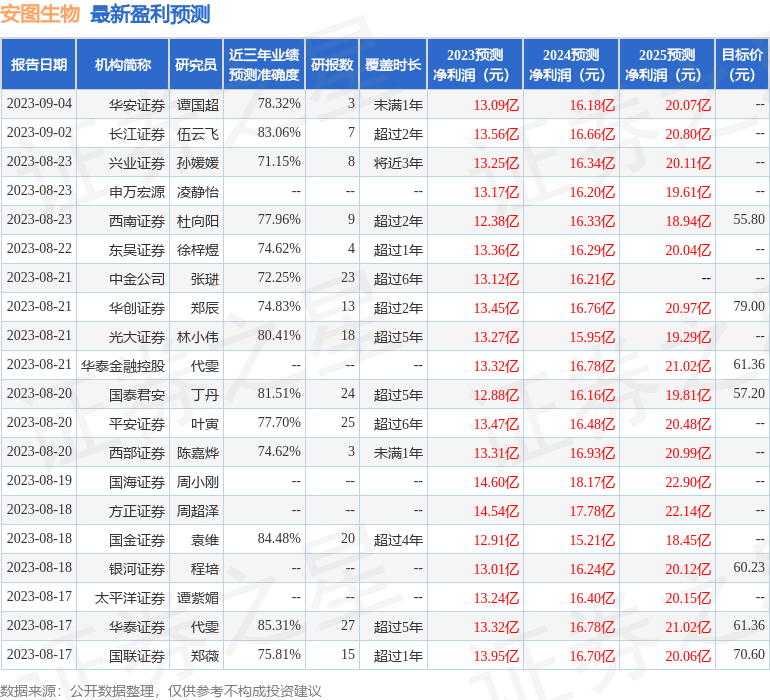Select the 机构简称 column header
770x700 pixels.
tap(123, 64)
